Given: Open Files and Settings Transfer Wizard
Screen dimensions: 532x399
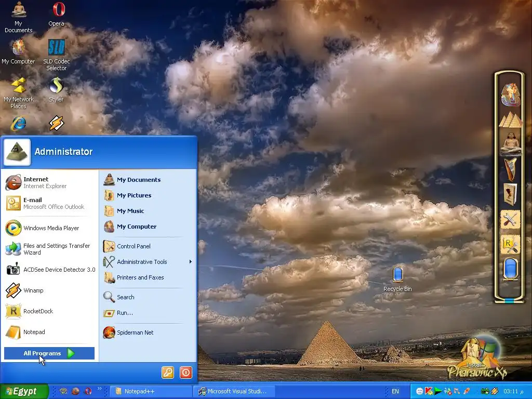Looking at the screenshot, I should coord(50,249).
